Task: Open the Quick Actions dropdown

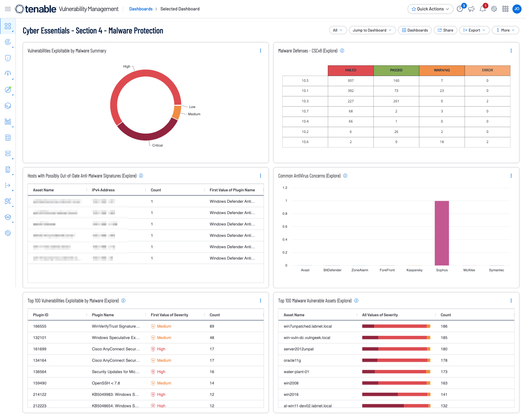Action: [x=430, y=9]
